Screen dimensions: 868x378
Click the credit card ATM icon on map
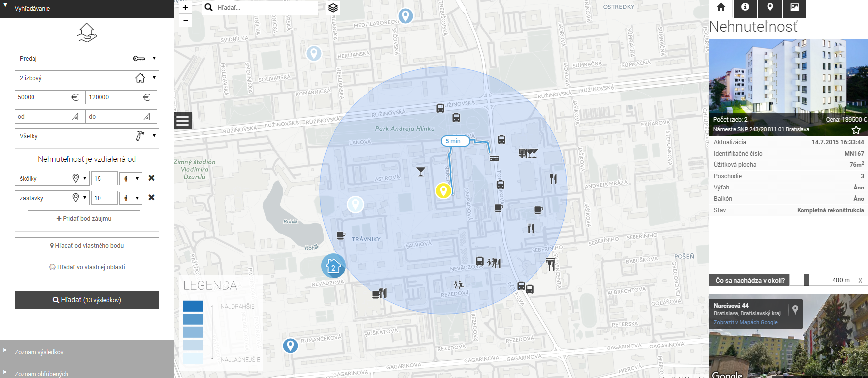(x=494, y=158)
